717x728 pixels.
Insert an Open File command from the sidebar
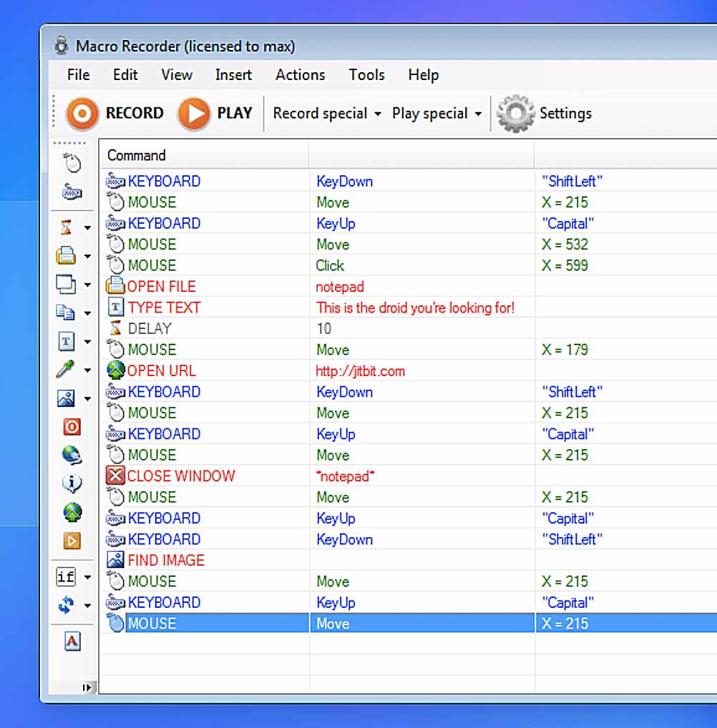pyautogui.click(x=68, y=255)
